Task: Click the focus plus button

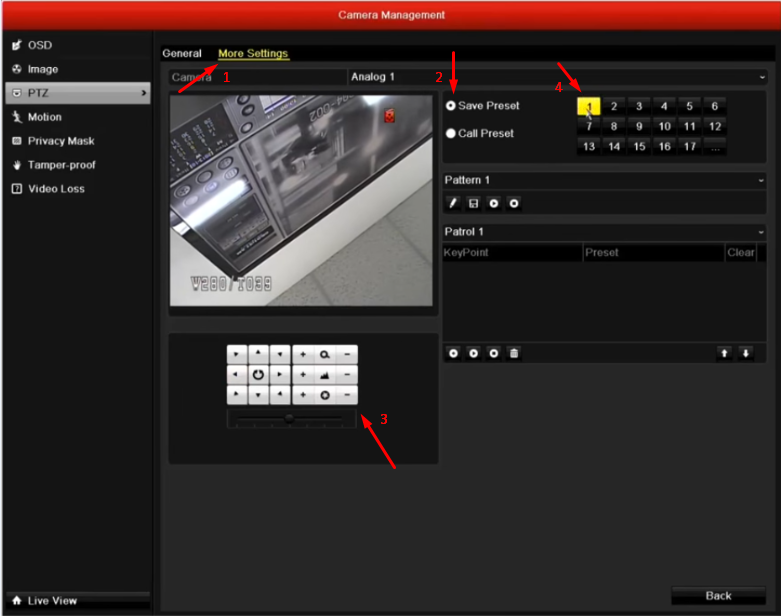Action: 303,375
